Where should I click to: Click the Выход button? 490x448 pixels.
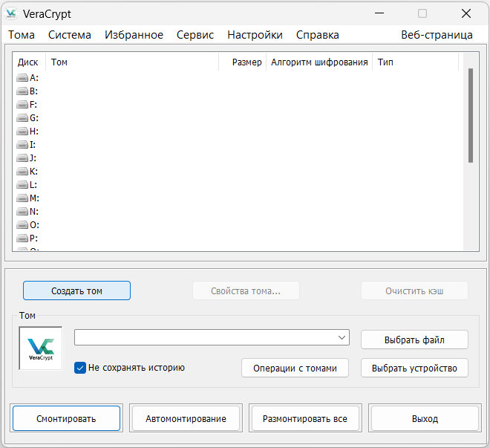point(425,418)
